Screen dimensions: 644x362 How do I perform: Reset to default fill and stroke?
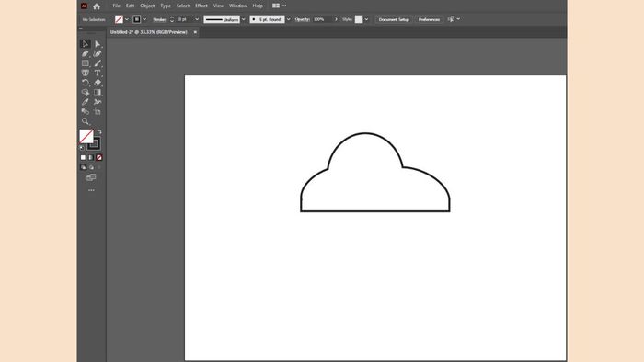(x=82, y=148)
